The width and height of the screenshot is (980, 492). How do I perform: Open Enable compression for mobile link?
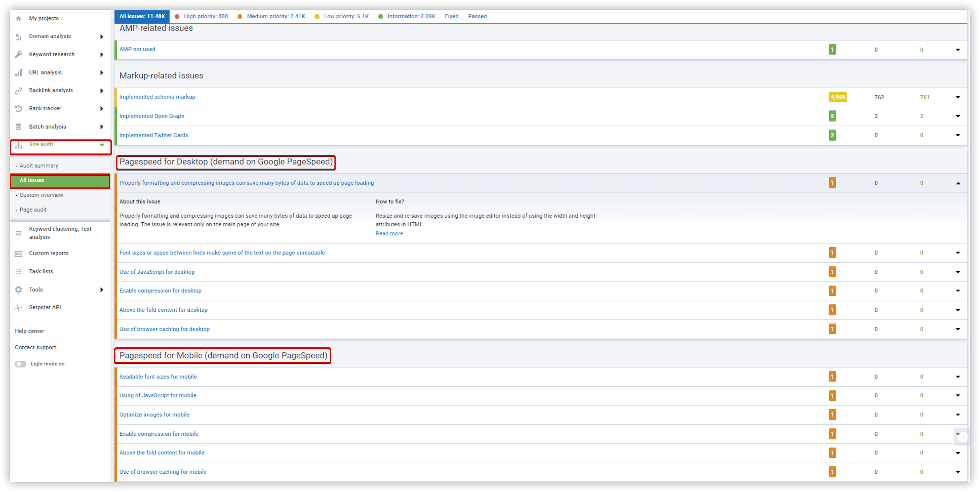click(159, 434)
